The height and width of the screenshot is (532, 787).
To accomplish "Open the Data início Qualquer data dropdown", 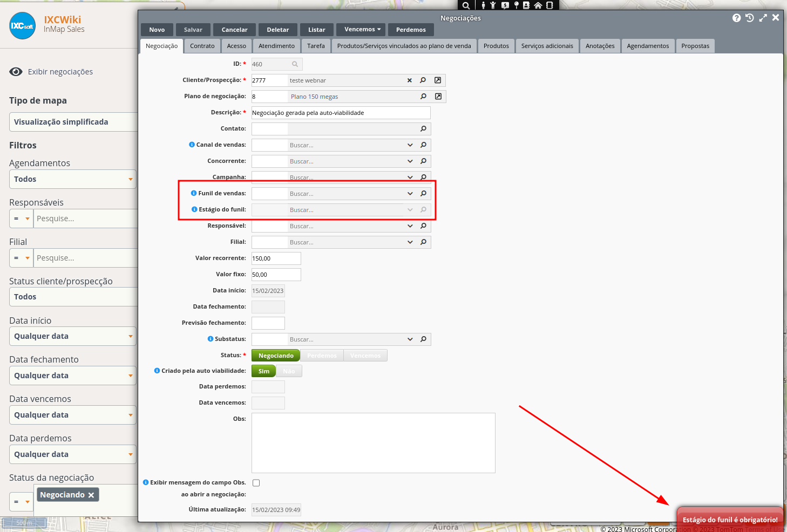I will (73, 336).
